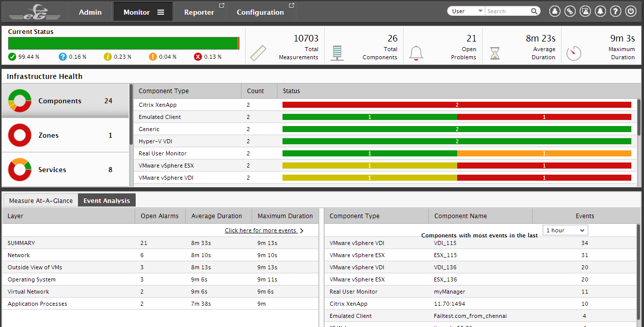Click the Component Type column header in Infrastructure Health

point(187,91)
